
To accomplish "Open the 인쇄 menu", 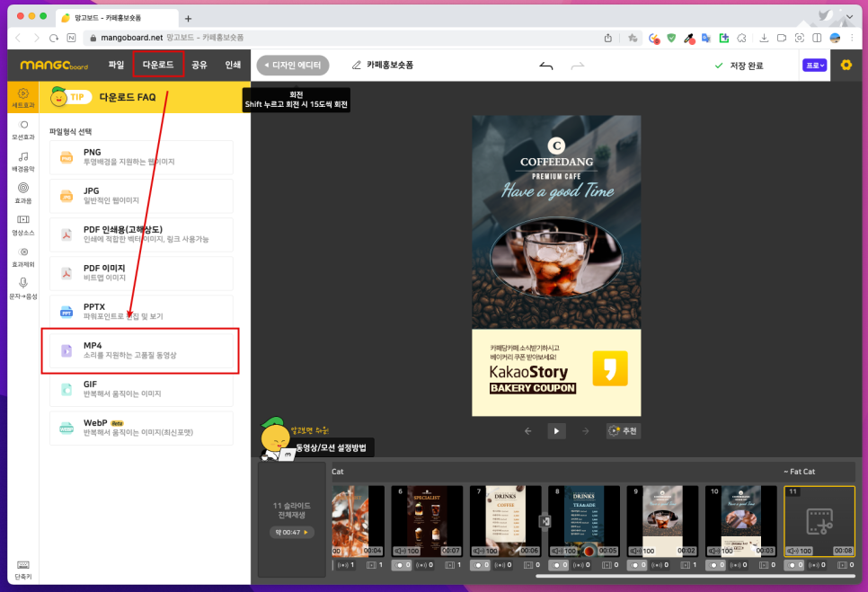I will (x=233, y=65).
